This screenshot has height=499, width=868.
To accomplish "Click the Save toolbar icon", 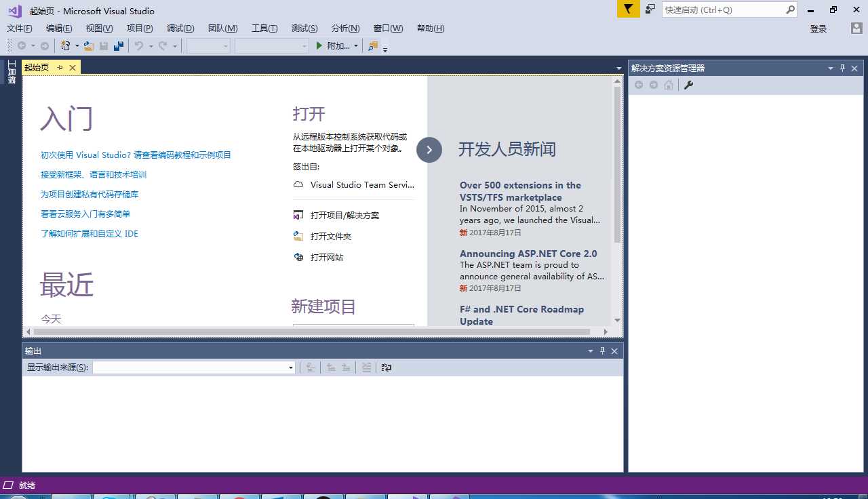I will pos(104,46).
